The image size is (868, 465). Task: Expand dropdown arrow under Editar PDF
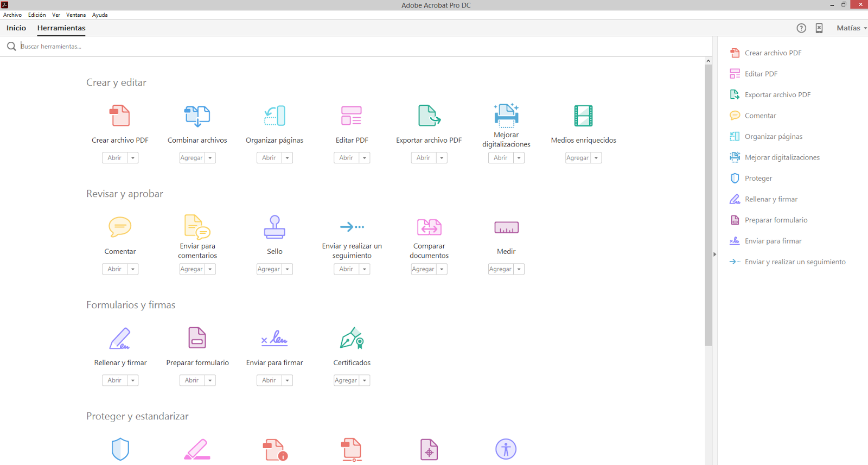(365, 158)
